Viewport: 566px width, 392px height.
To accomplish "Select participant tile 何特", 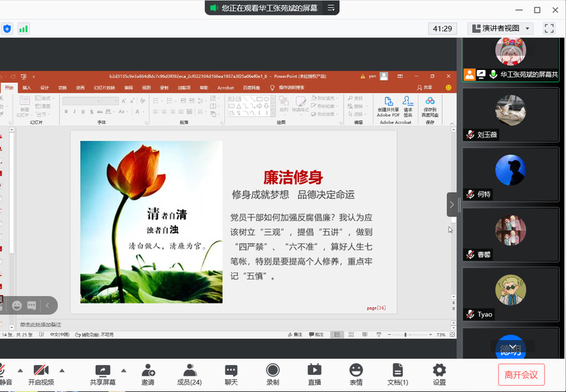I will 511,174.
